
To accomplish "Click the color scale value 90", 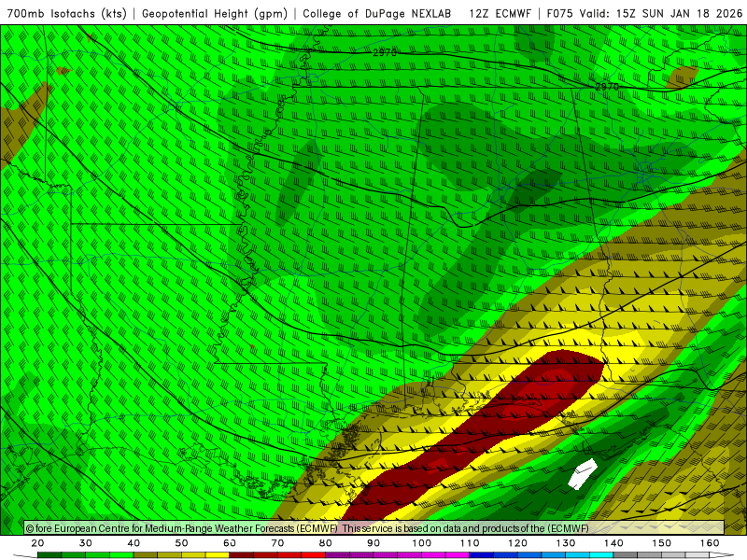I will [x=373, y=543].
